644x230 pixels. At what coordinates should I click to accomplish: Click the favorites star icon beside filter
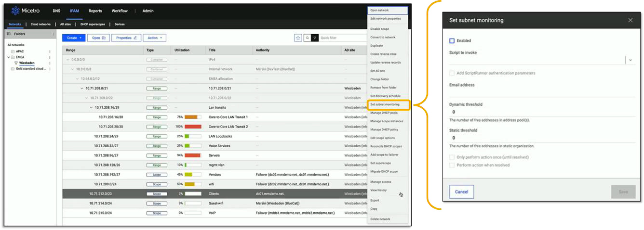coord(298,38)
